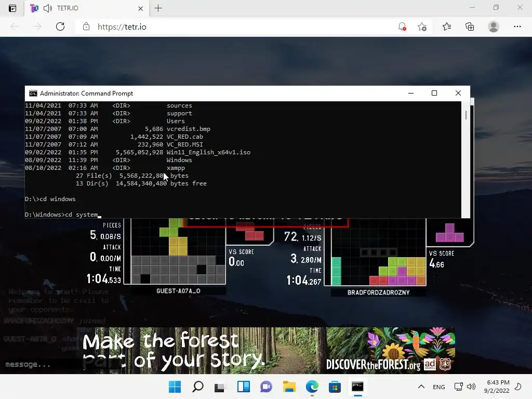Switch to Microsoft Edge on taskbar

[x=312, y=387]
